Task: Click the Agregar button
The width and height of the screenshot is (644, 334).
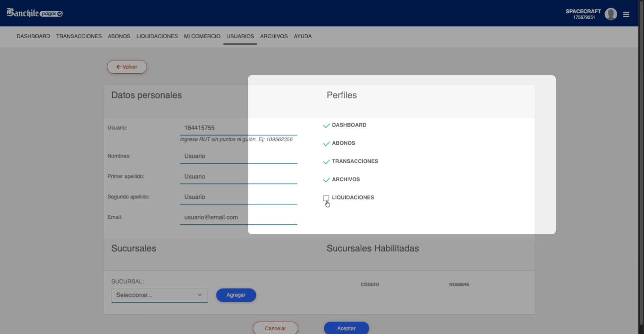Action: [236, 295]
